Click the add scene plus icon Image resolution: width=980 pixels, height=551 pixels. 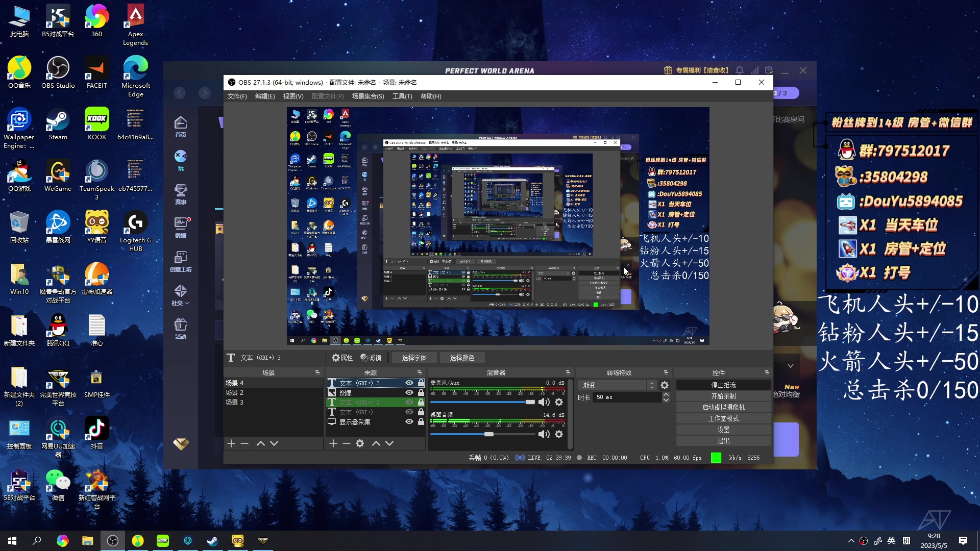point(231,443)
